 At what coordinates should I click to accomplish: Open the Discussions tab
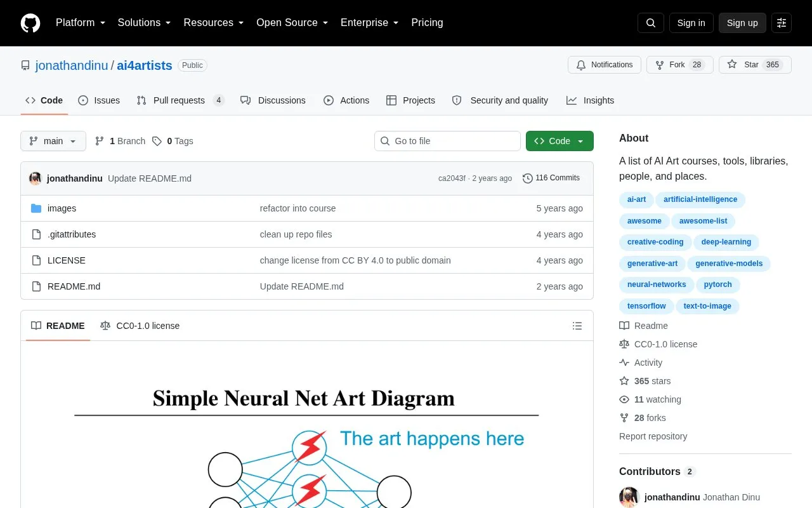pyautogui.click(x=273, y=100)
